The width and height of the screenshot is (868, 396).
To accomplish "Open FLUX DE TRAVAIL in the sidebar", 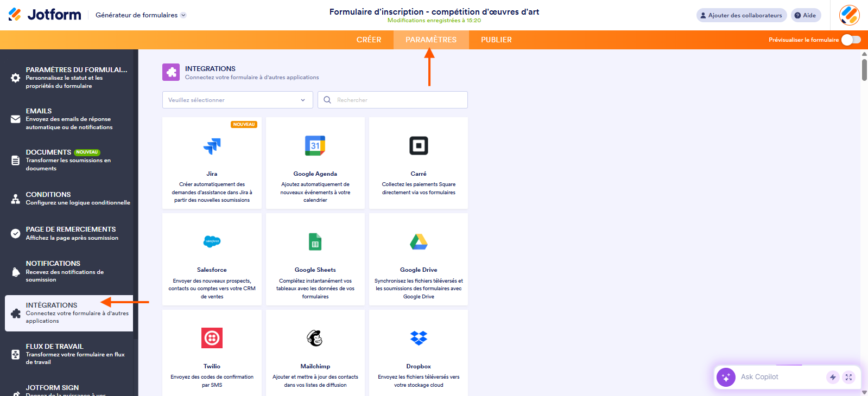I will coord(69,354).
